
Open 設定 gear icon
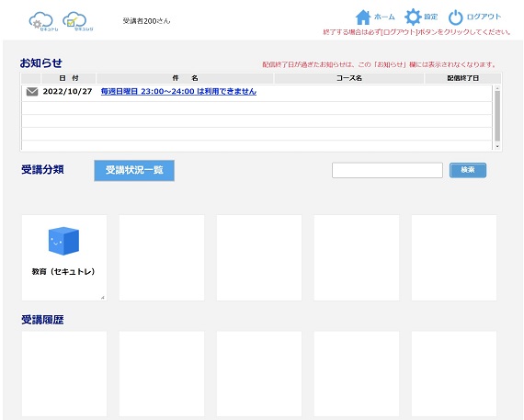(413, 17)
